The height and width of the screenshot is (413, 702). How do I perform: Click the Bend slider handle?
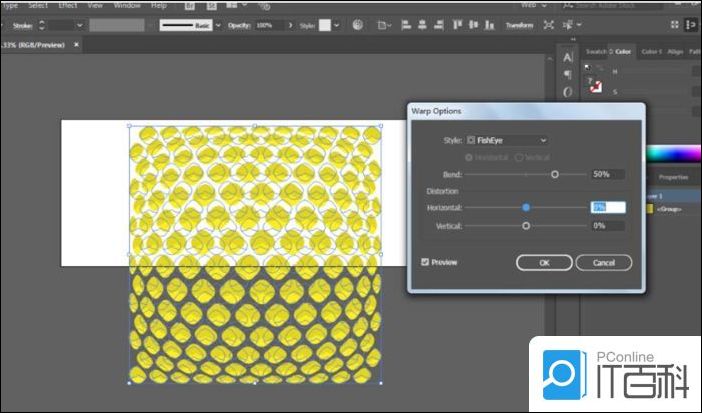click(x=555, y=174)
